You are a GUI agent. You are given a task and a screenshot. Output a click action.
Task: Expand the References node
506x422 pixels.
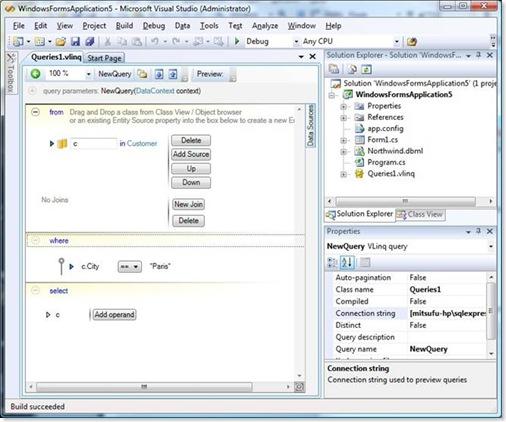click(x=343, y=118)
